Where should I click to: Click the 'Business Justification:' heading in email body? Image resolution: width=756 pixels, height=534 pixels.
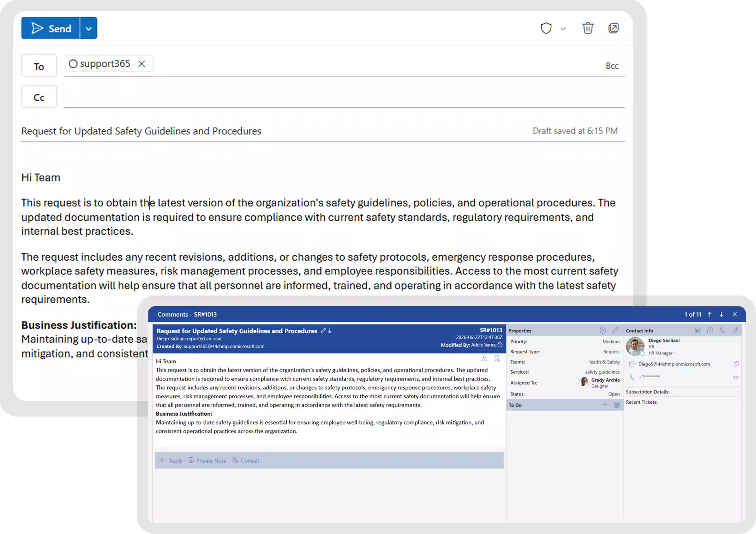pos(79,325)
